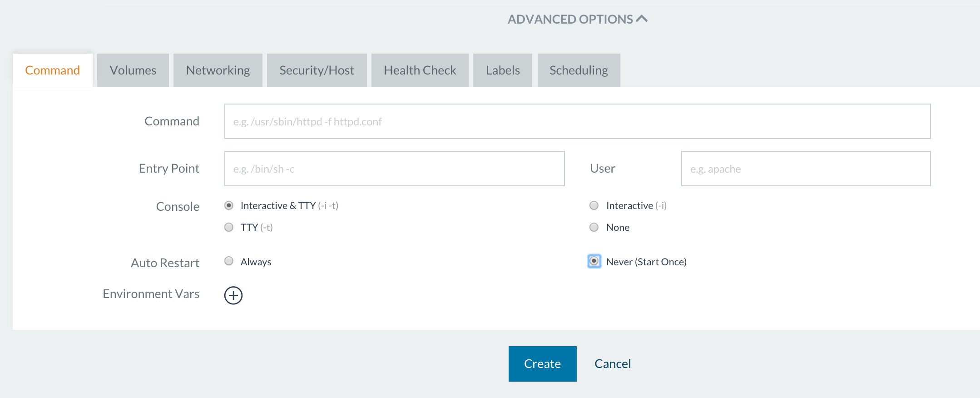Focus the Command input field

point(577,121)
